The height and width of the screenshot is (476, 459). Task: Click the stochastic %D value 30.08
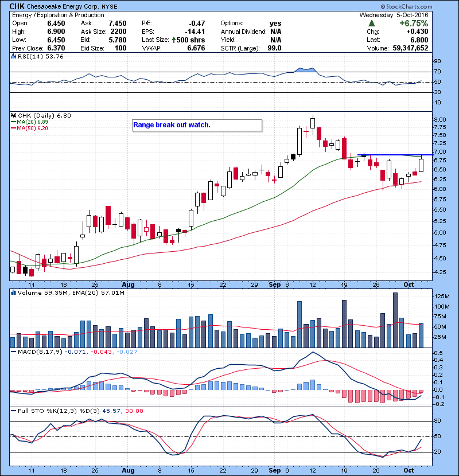[134, 411]
